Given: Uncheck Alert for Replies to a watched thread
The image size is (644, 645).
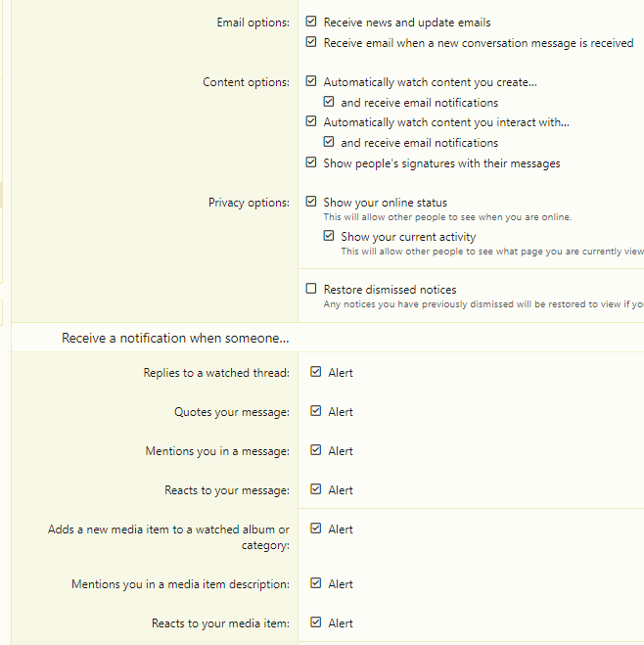Looking at the screenshot, I should (x=315, y=372).
